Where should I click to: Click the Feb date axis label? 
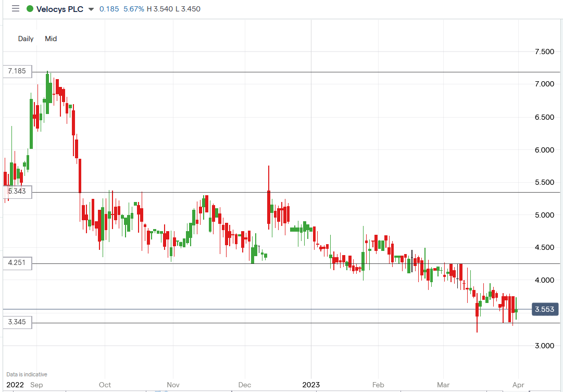point(378,385)
